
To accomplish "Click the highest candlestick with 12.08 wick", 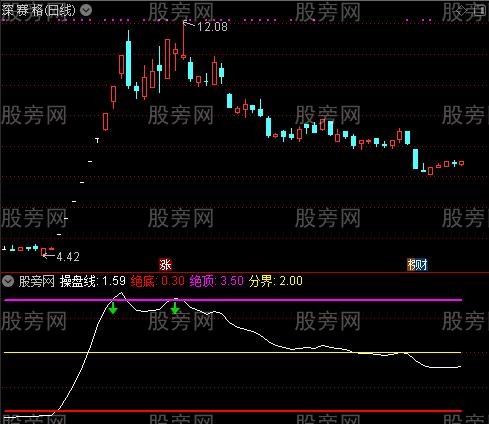I will click(x=183, y=40).
